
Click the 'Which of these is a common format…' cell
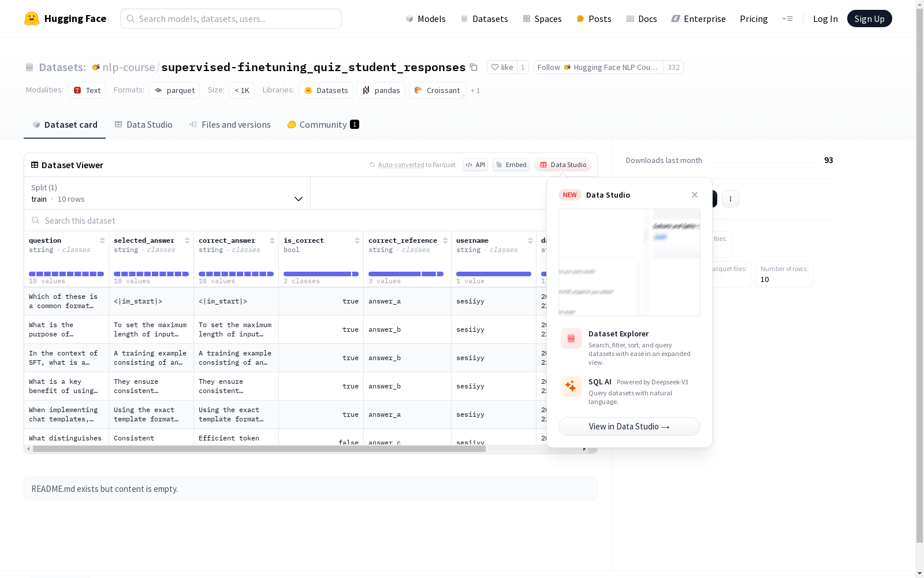tap(66, 301)
